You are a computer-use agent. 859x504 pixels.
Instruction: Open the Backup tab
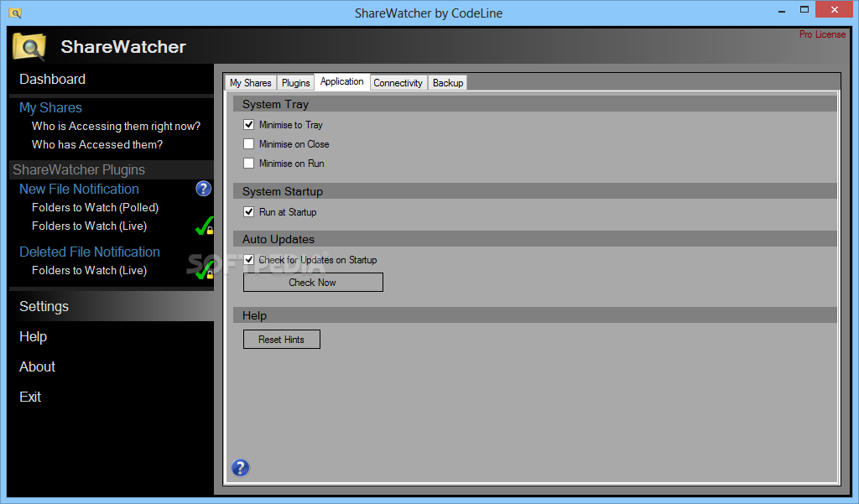click(448, 83)
